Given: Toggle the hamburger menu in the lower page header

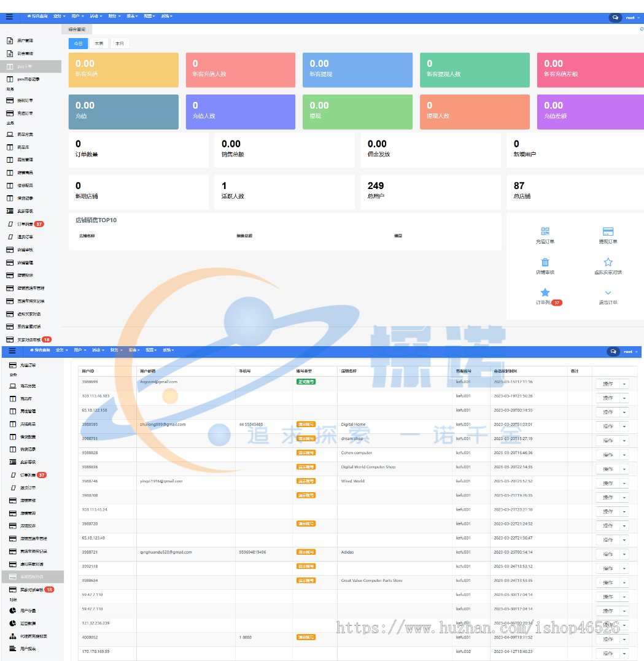Looking at the screenshot, I should [x=12, y=350].
